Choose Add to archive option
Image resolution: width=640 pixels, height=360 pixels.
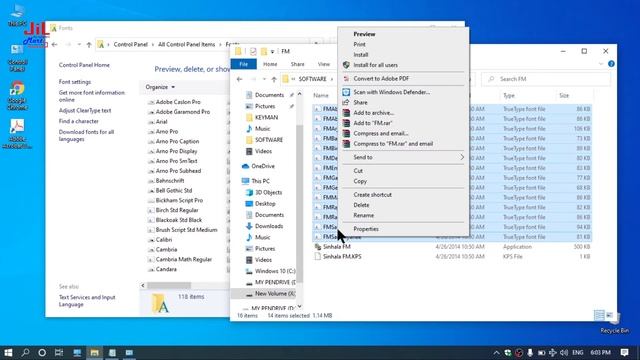pyautogui.click(x=373, y=113)
